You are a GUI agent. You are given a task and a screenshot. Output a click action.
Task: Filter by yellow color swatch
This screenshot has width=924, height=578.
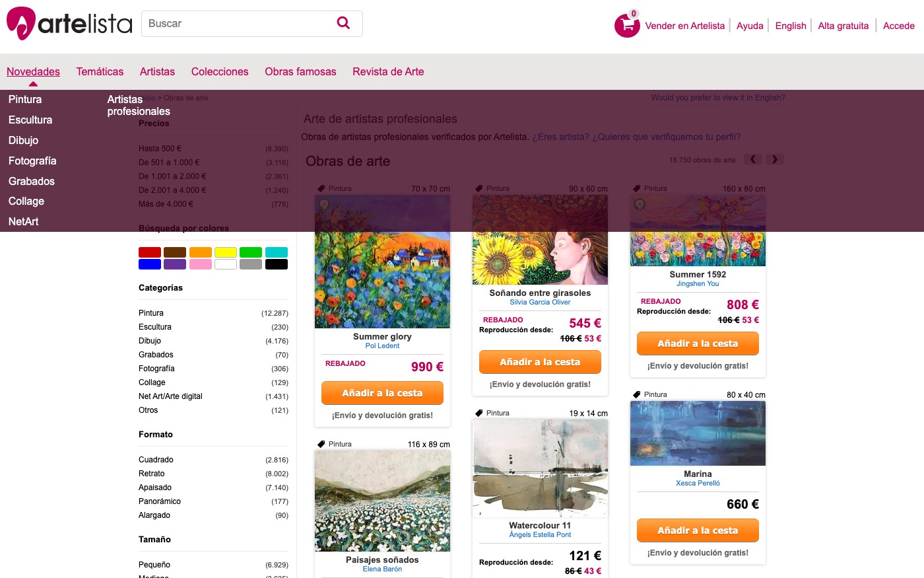coord(226,252)
